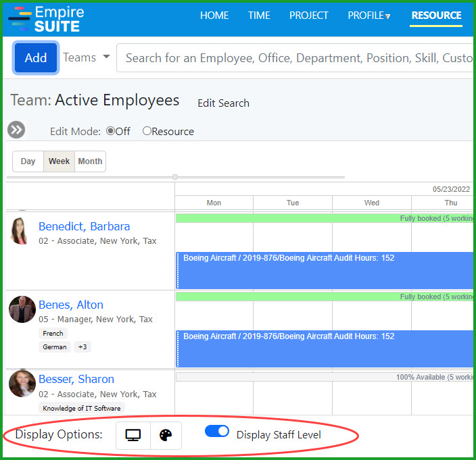Screen dimensions: 476x460
Task: Open the Teams dropdown
Action: pyautogui.click(x=87, y=57)
